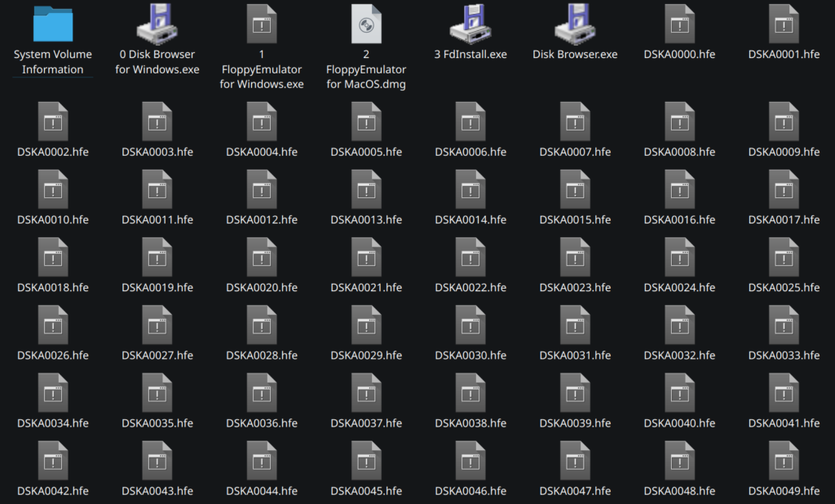This screenshot has height=504, width=835.
Task: Select the DSKA0000.hfe floppy image
Action: click(x=678, y=24)
